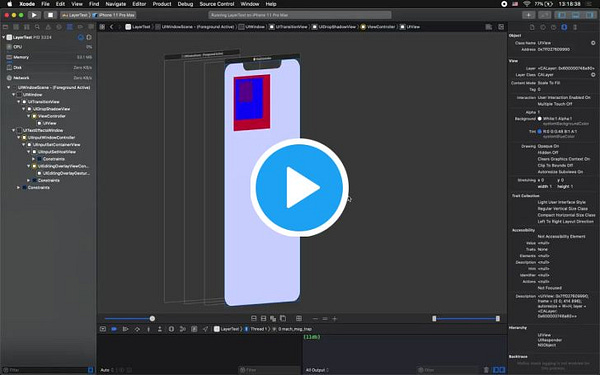
Task: Click the iPhone 11 Pro Max destination selector
Action: click(x=114, y=15)
